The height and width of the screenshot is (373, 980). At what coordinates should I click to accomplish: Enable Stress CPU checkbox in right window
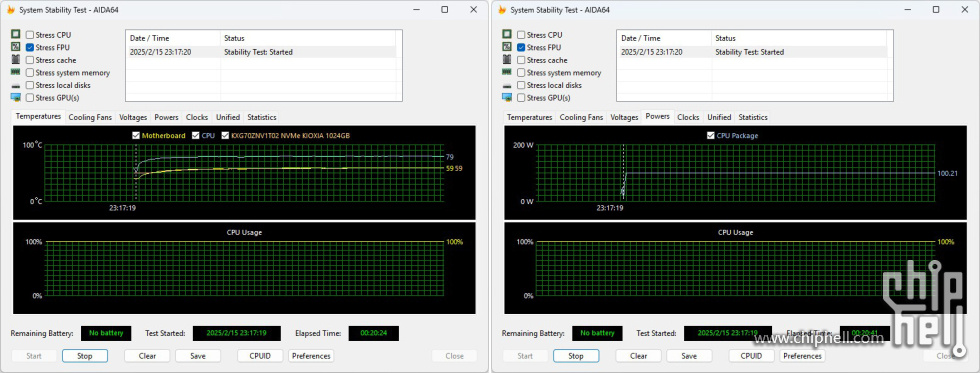click(521, 35)
